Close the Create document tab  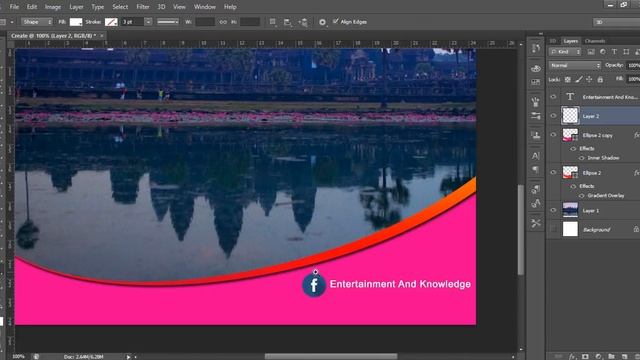click(x=102, y=36)
